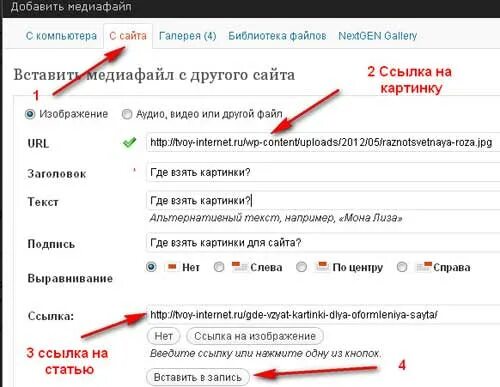Image resolution: width=500 pixels, height=387 pixels.
Task: Click the align-right icon beside «Справа»
Action: pyautogui.click(x=424, y=267)
